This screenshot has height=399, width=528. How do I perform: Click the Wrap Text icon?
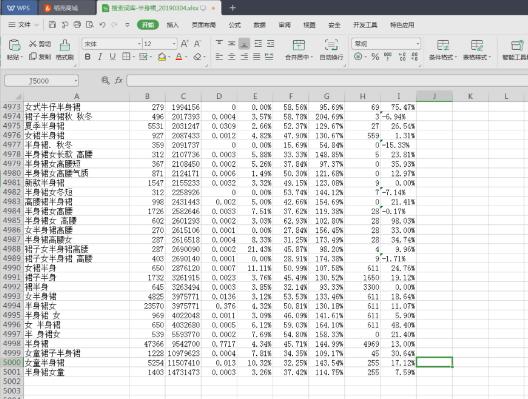331,45
